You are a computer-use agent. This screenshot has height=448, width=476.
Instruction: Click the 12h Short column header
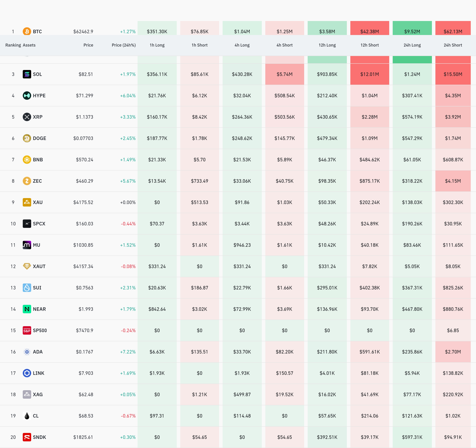pyautogui.click(x=369, y=45)
